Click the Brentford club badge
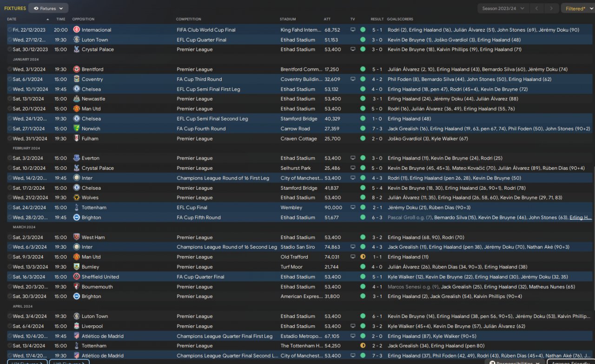 [x=77, y=69]
